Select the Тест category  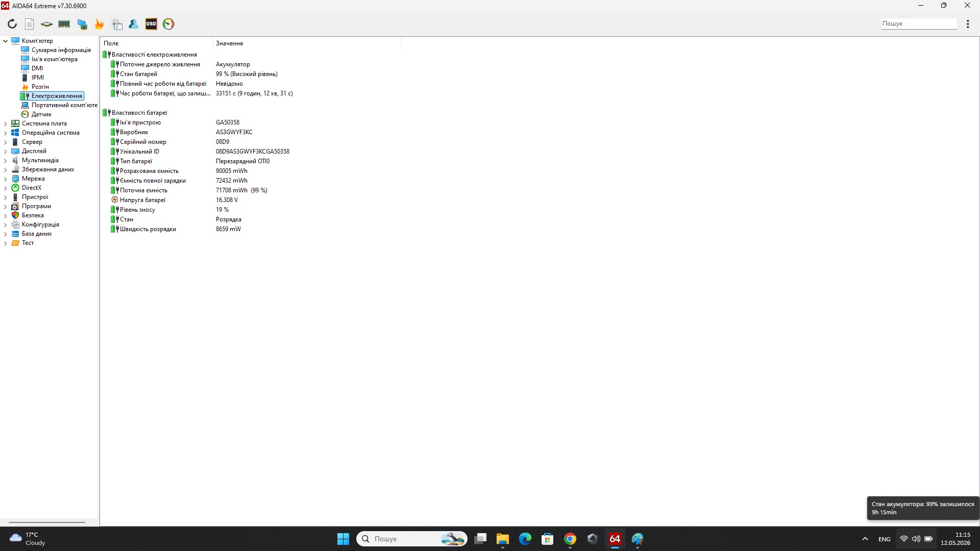point(28,243)
